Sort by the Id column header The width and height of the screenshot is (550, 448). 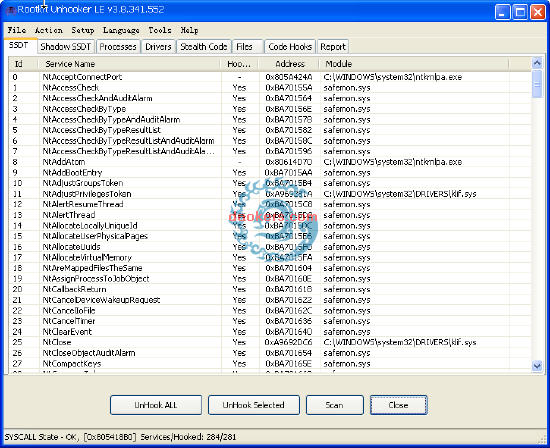[23, 64]
